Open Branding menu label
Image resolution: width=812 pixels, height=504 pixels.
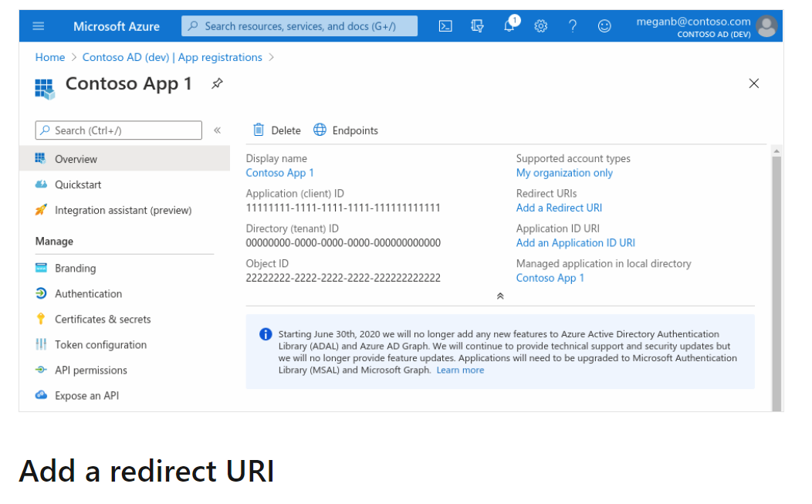[75, 269]
